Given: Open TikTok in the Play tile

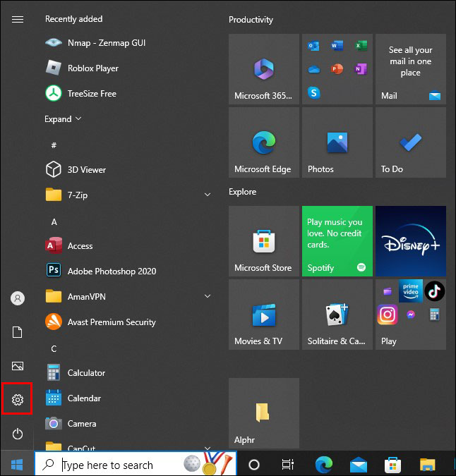Looking at the screenshot, I should [x=434, y=291].
